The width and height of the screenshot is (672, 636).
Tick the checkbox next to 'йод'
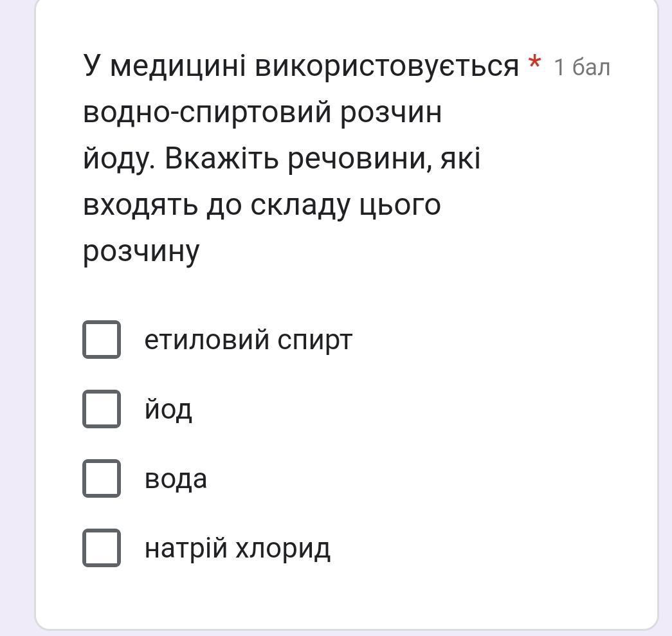(x=102, y=409)
